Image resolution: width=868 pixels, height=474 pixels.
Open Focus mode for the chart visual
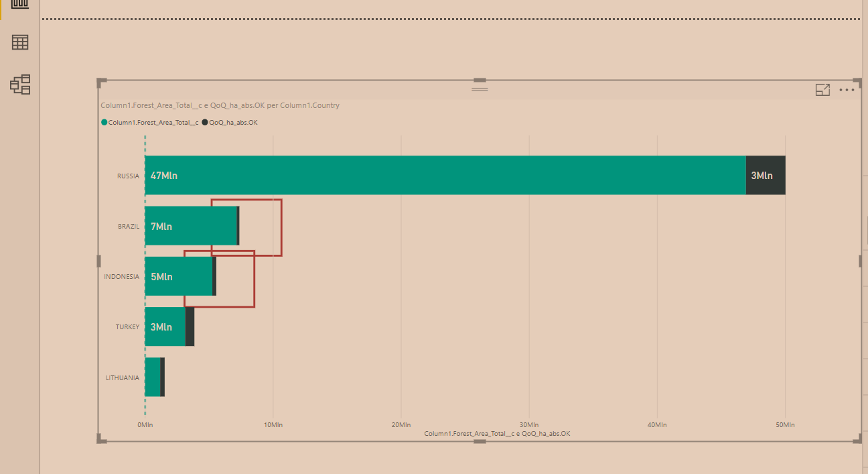click(822, 90)
